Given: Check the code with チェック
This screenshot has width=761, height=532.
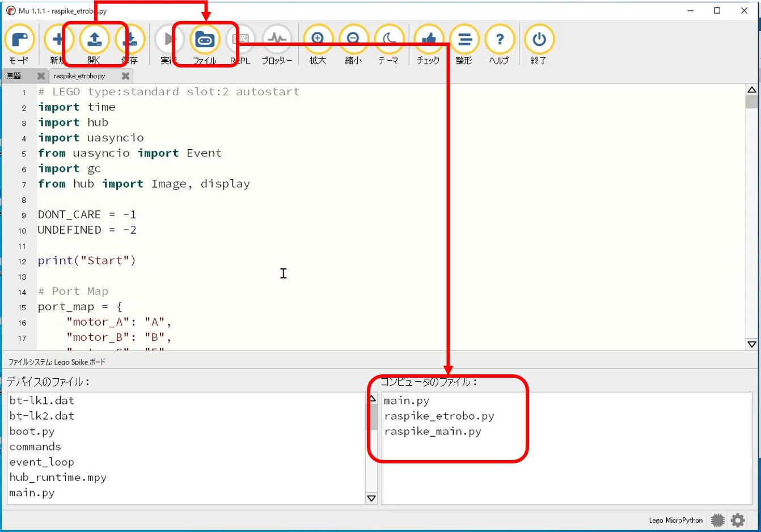Looking at the screenshot, I should point(428,40).
